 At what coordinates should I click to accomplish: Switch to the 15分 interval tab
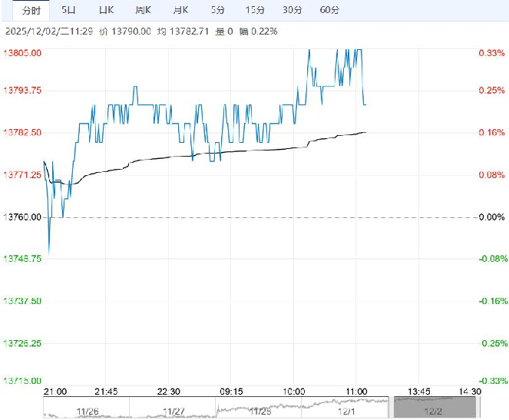pyautogui.click(x=254, y=10)
